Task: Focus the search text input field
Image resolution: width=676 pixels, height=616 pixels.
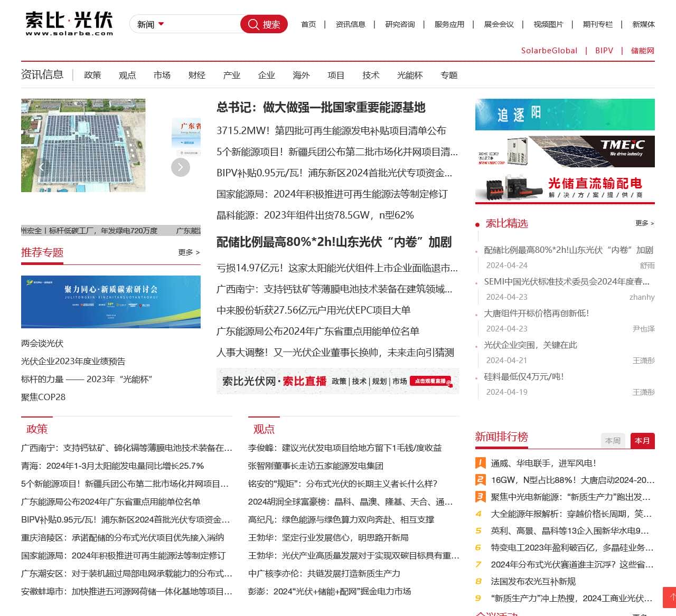Action: click(x=203, y=24)
